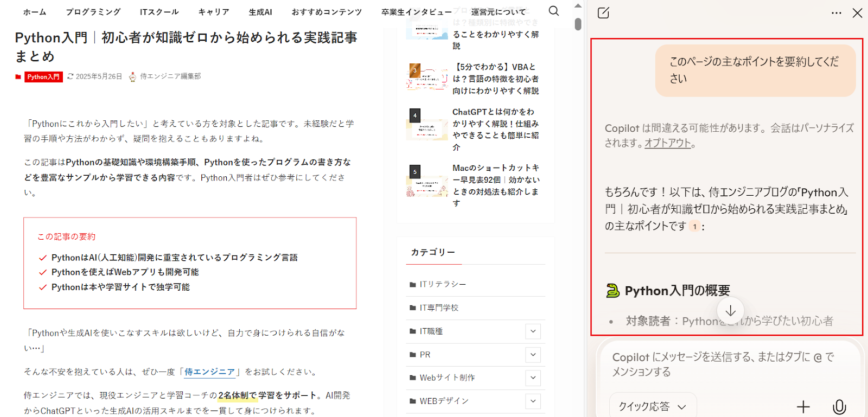The image size is (868, 417).
Task: Open the site search magnifier icon
Action: tap(553, 11)
